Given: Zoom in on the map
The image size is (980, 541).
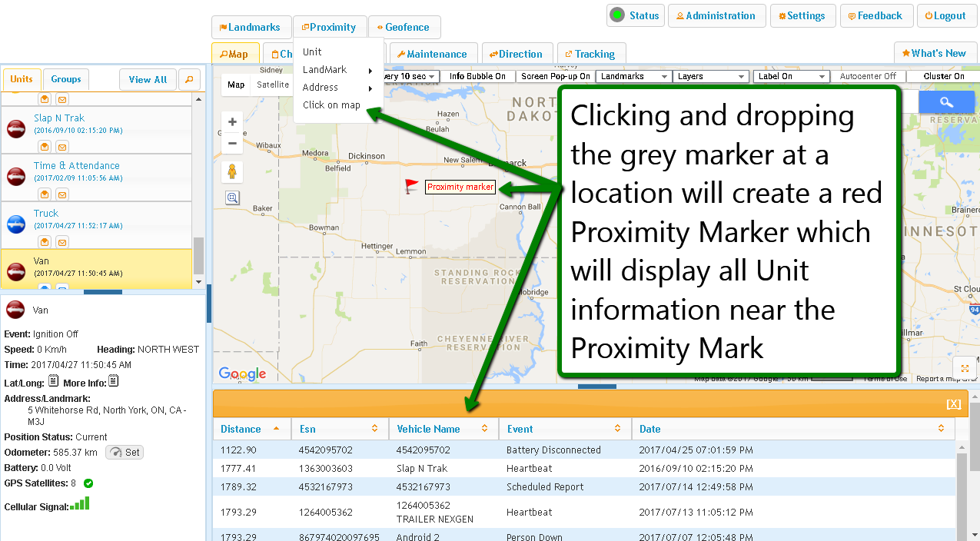Looking at the screenshot, I should coord(232,121).
